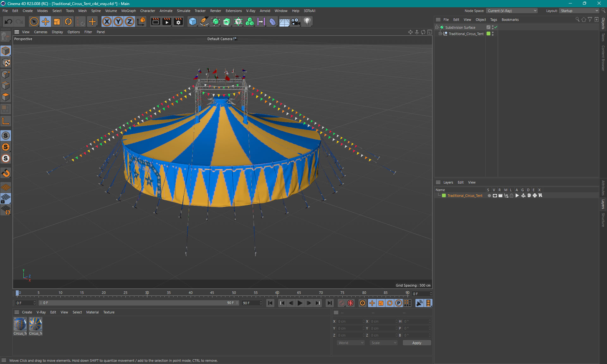Select second Circus_Te material thumbnail
The height and width of the screenshot is (364, 607).
[35, 324]
